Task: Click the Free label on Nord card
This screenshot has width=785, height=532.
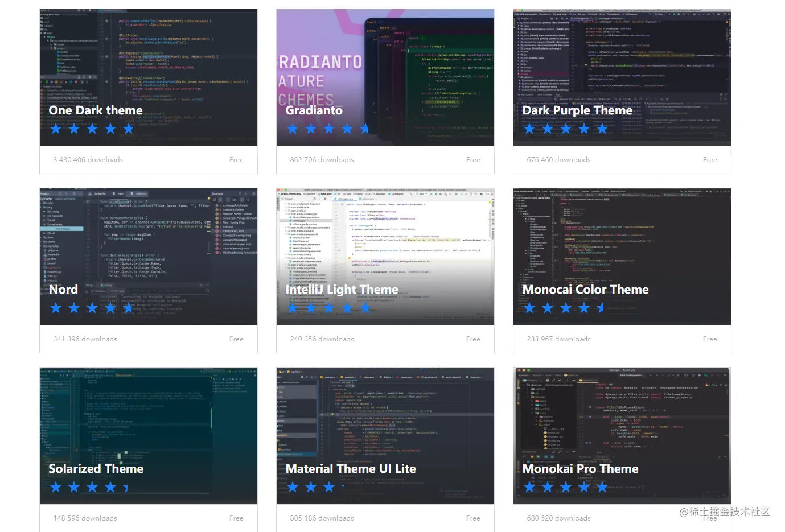Action: click(236, 339)
